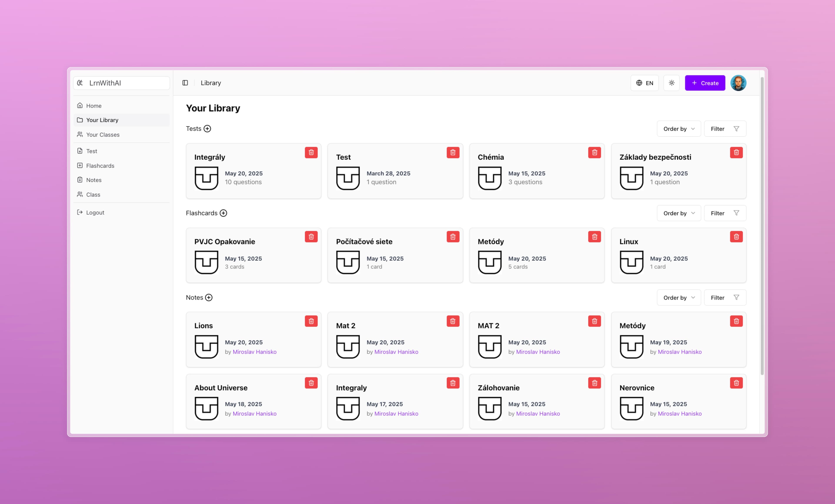Delete the Nerovnice note
This screenshot has height=504, width=835.
coord(736,383)
